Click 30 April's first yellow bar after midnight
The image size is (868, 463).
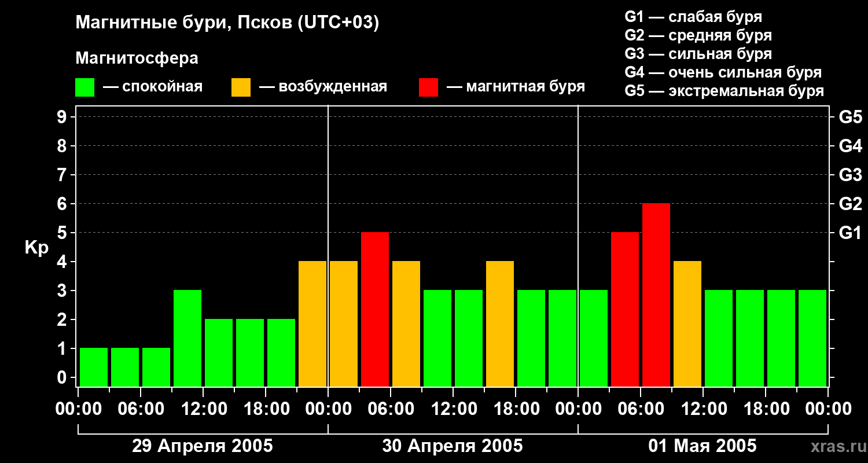coord(344,324)
